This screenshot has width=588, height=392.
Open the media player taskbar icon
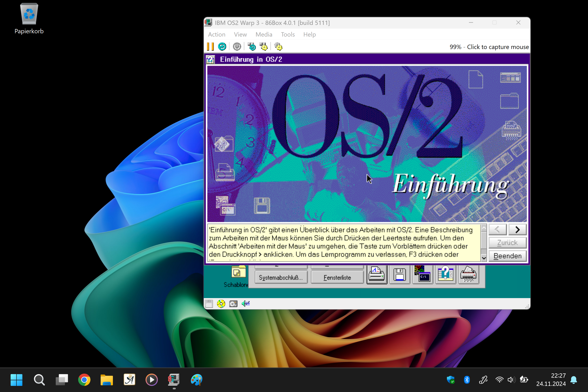pos(152,380)
